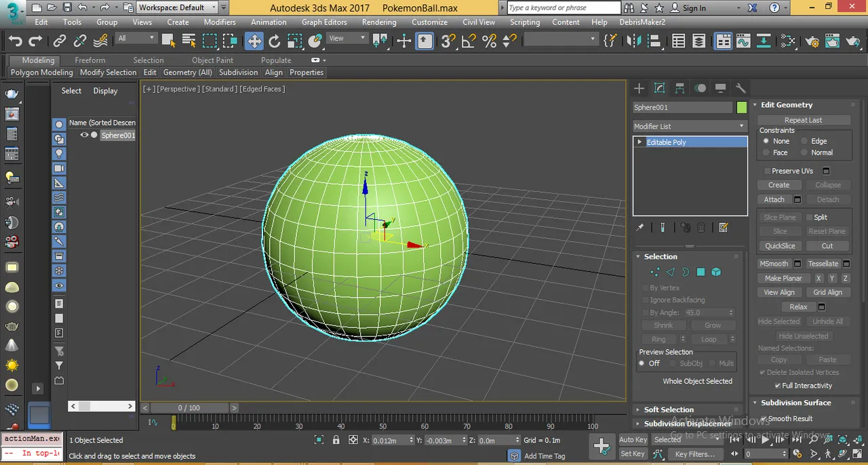Open the Graph Editors menu
This screenshot has width=868, height=465.
[324, 22]
